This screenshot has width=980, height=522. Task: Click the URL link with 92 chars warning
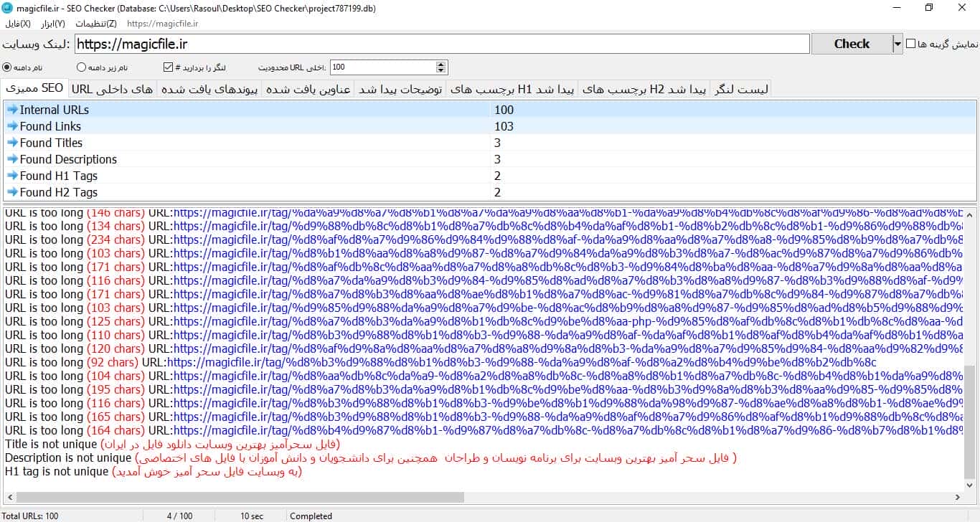[x=521, y=362]
